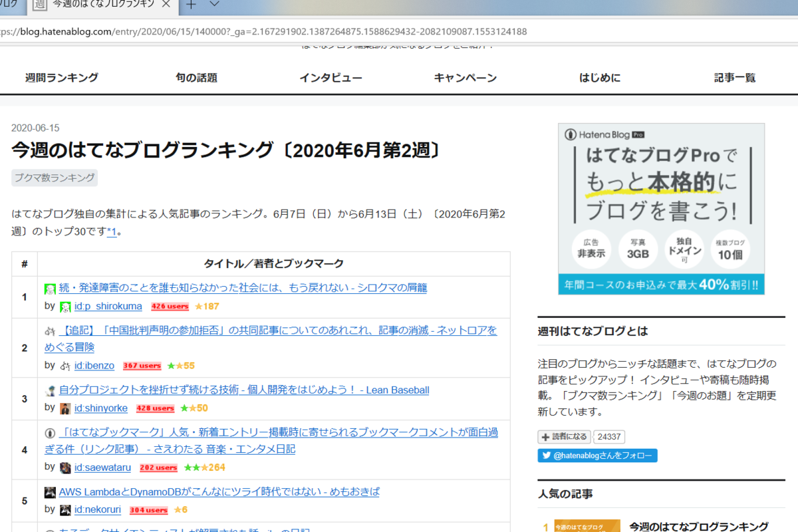
Task: Select the id:saewataru avatar icon
Action: click(x=65, y=467)
